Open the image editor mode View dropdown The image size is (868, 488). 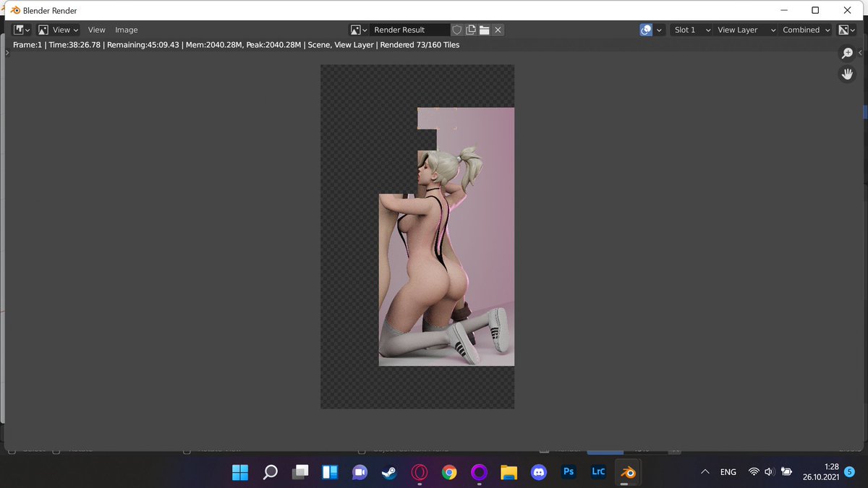(58, 30)
